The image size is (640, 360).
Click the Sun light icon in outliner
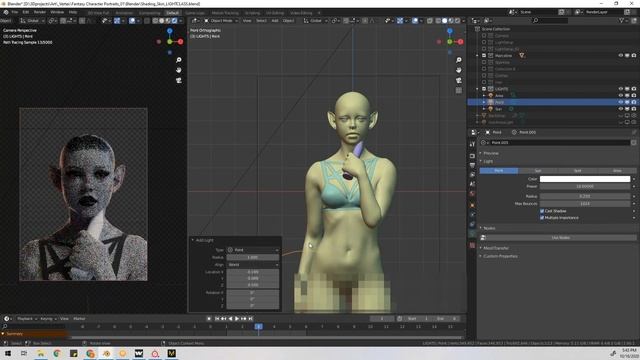491,109
